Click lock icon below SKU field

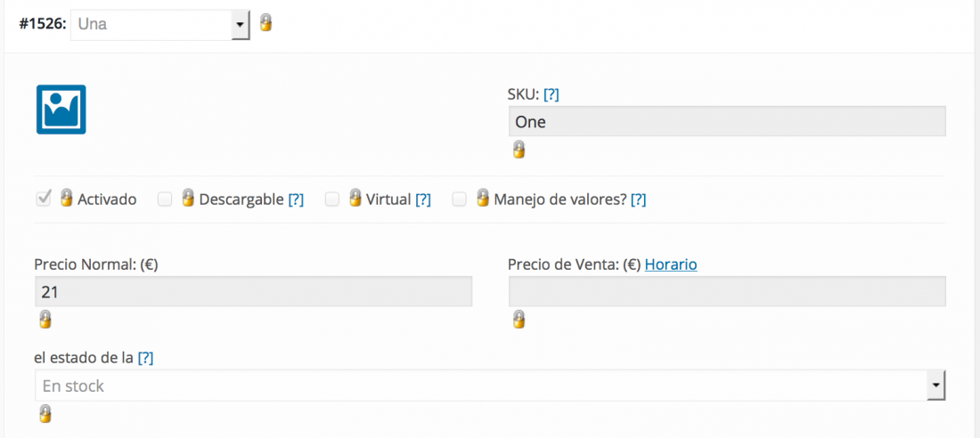(x=519, y=150)
